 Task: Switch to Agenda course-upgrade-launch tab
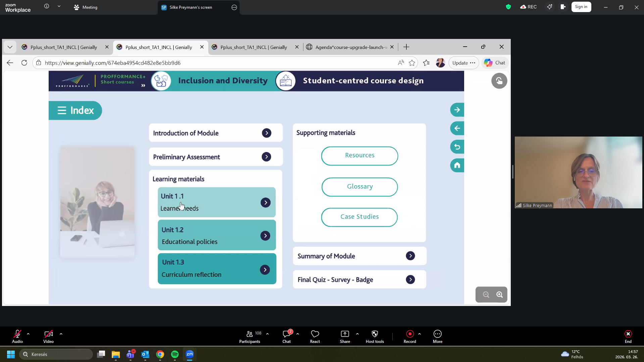(351, 47)
